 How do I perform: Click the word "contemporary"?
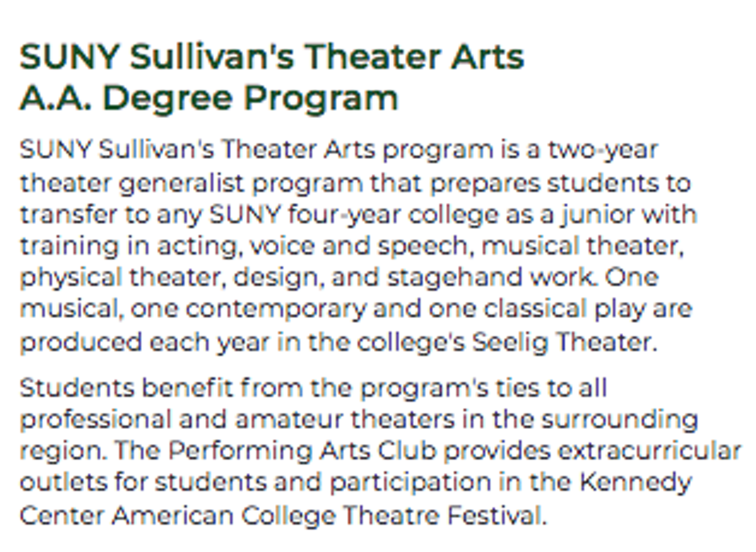click(x=276, y=309)
